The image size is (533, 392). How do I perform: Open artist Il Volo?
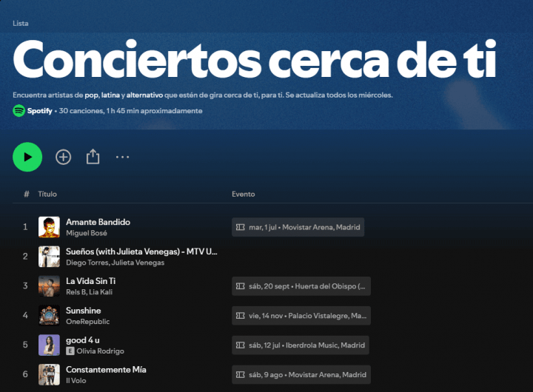pyautogui.click(x=76, y=381)
